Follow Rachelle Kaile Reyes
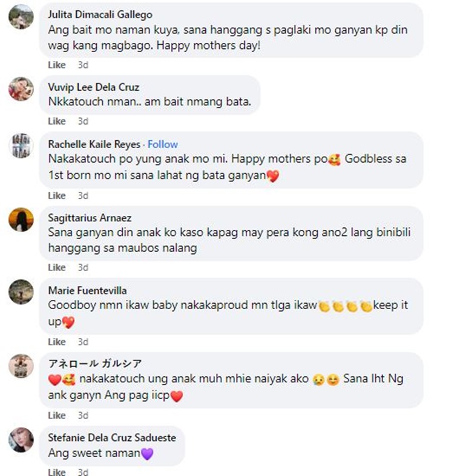The width and height of the screenshot is (454, 476). (x=163, y=144)
